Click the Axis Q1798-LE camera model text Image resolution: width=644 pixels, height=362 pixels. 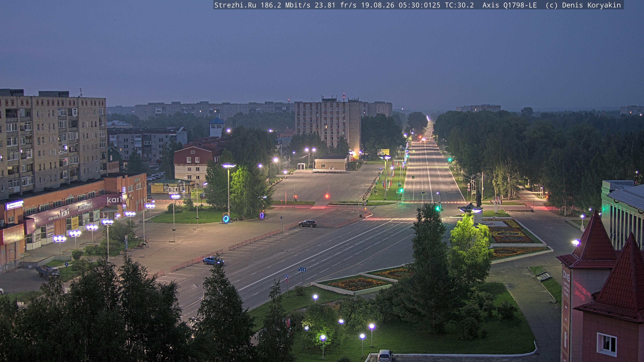[x=509, y=5]
